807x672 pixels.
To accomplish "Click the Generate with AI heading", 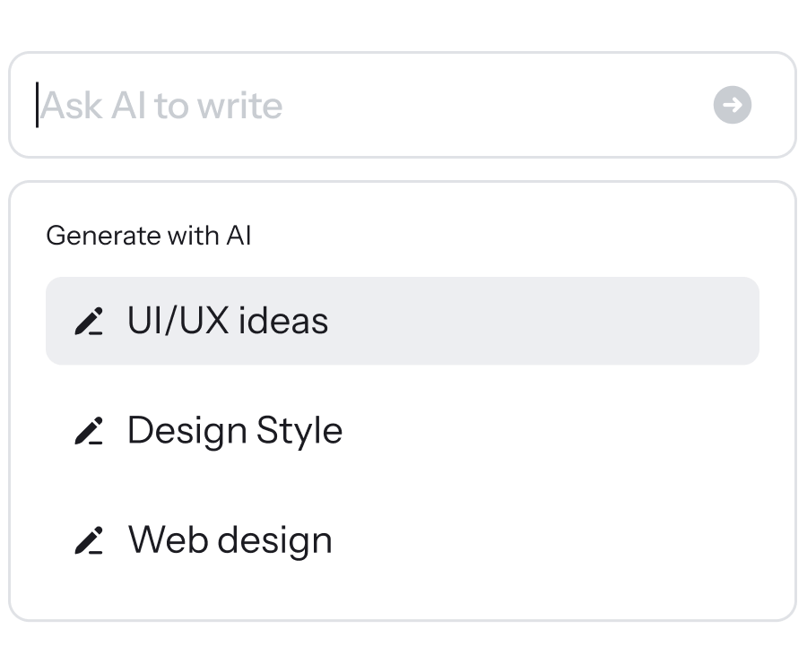I will click(x=148, y=236).
